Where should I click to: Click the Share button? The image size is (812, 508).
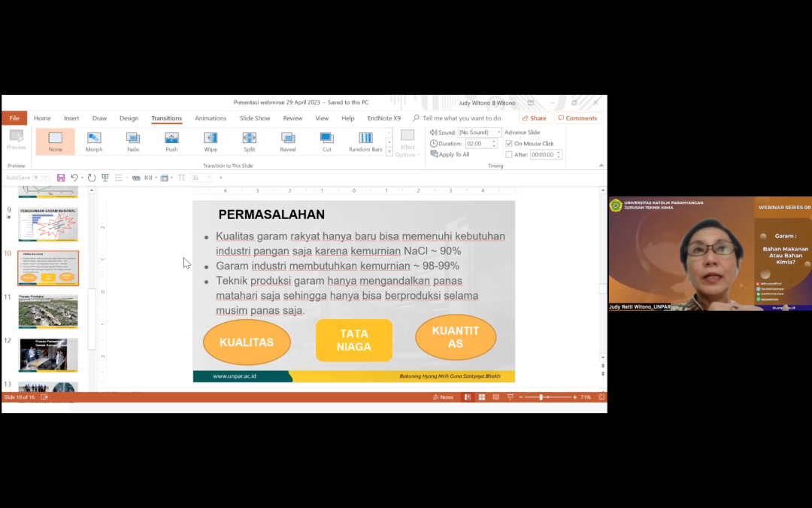click(534, 117)
